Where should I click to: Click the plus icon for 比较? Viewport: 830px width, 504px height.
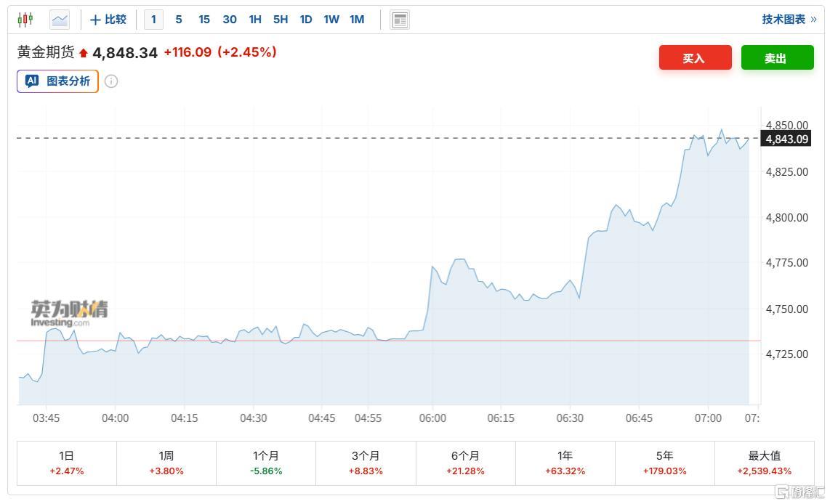(95, 20)
